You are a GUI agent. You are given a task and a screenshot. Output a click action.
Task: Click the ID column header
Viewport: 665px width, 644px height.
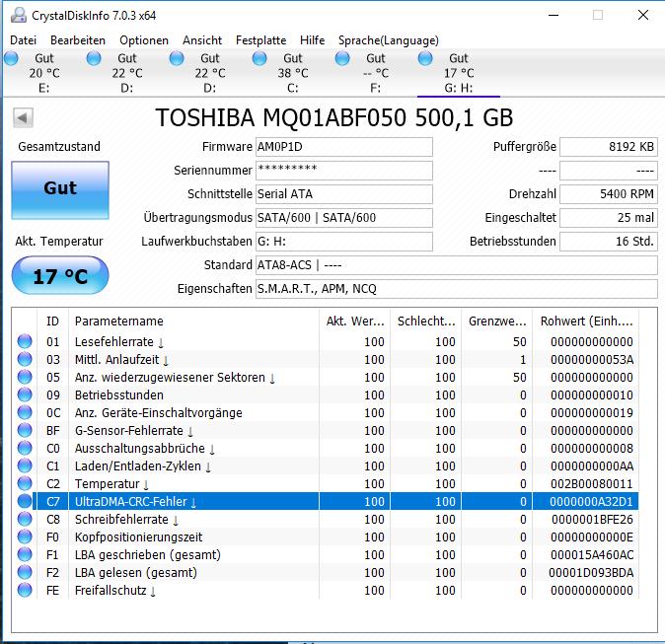(52, 322)
